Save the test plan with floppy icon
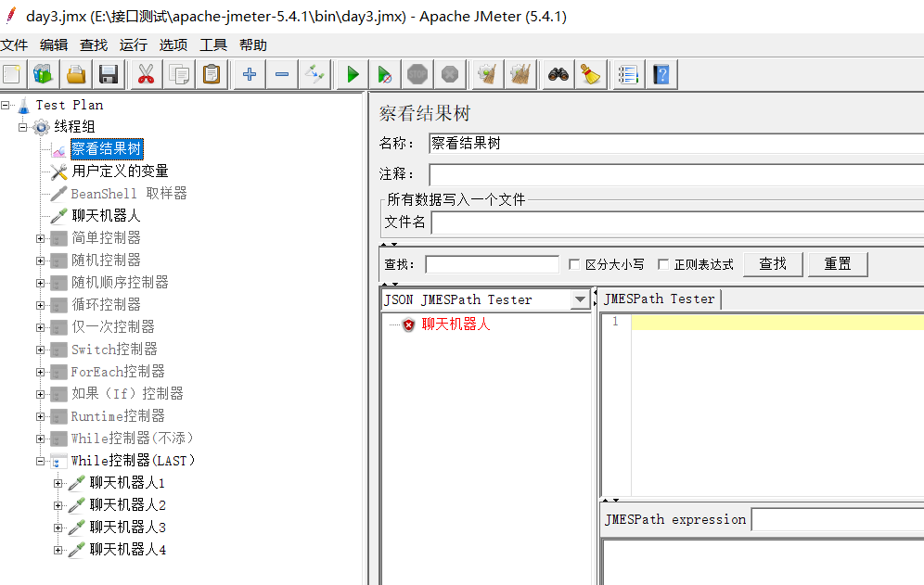The height and width of the screenshot is (585, 924). point(109,75)
